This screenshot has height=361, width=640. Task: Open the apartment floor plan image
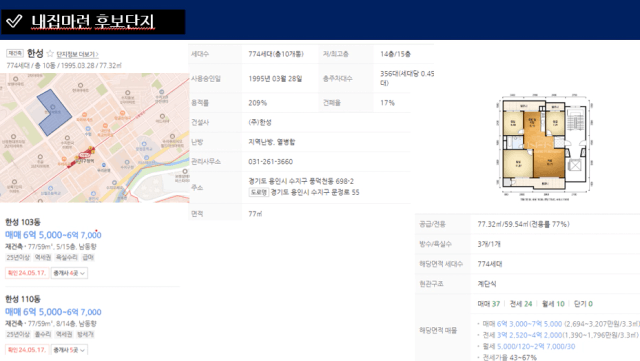coord(544,147)
